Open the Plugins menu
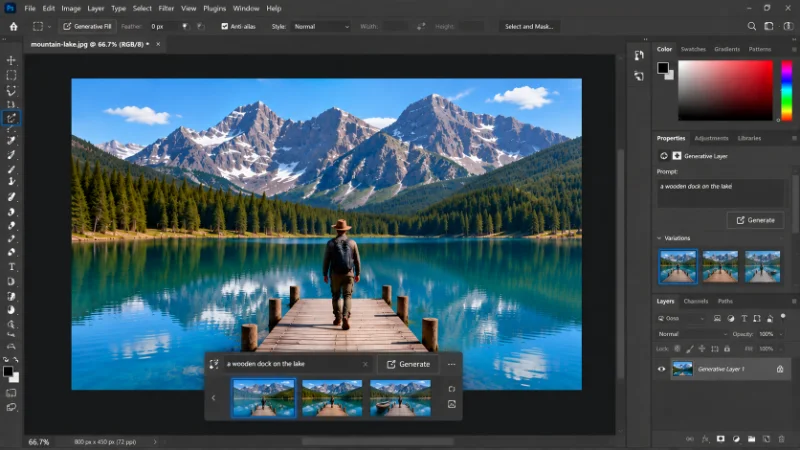 [214, 8]
